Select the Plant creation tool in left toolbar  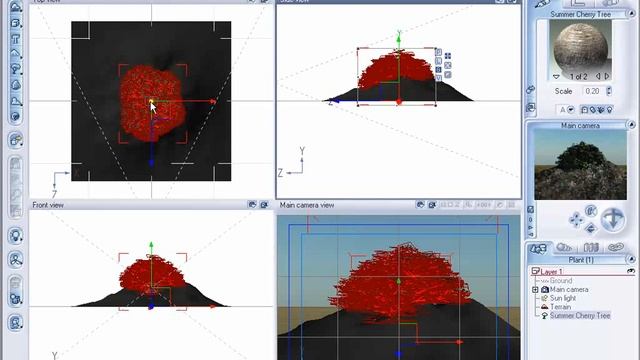coord(16,69)
